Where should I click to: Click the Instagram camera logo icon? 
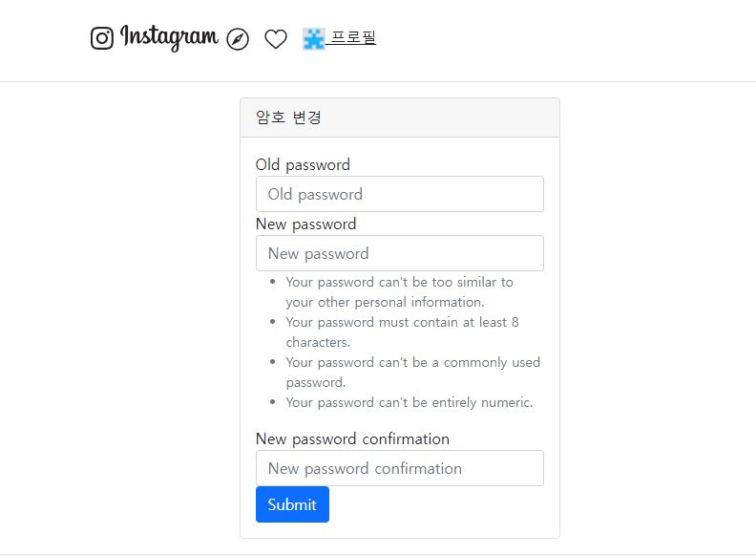coord(102,38)
